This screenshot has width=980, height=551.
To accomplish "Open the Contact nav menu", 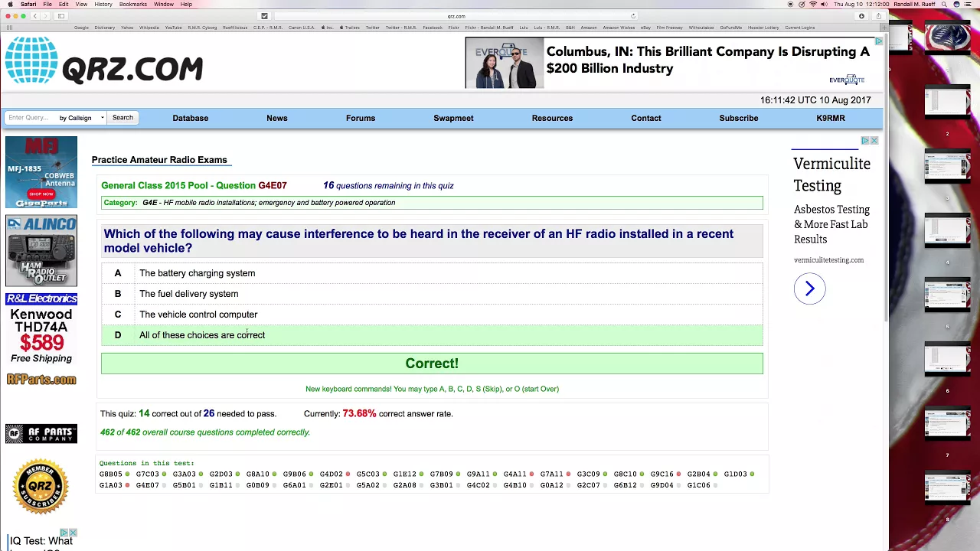I will point(646,118).
